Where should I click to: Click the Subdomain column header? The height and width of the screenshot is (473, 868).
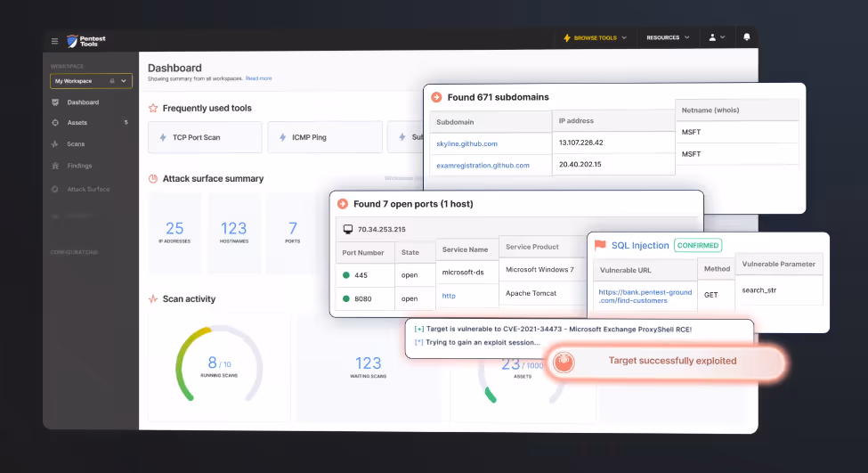[491, 122]
